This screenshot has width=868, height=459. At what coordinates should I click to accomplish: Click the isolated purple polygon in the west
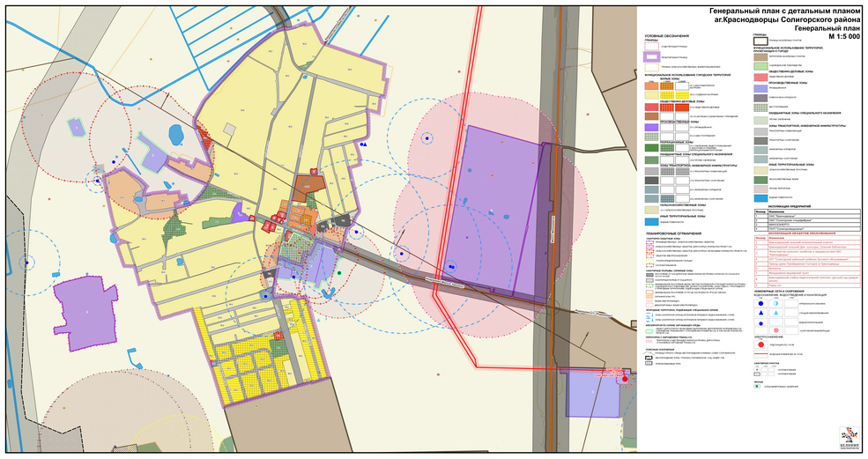coord(86,310)
